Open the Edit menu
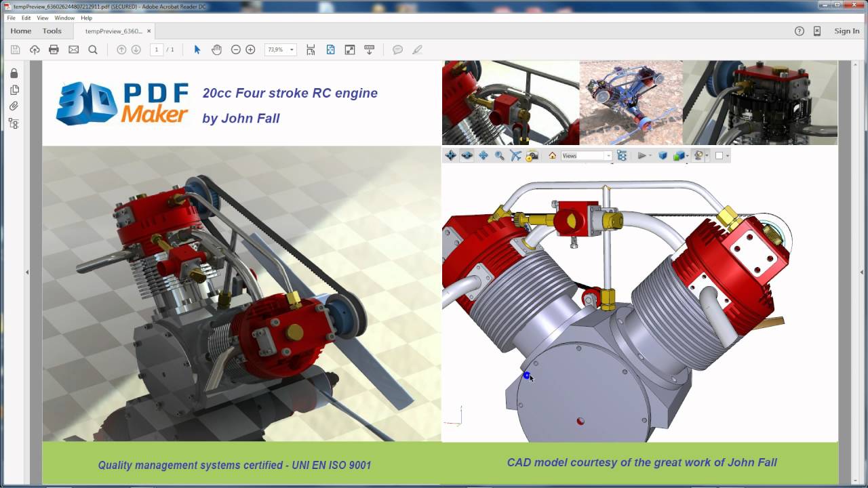 [x=26, y=18]
